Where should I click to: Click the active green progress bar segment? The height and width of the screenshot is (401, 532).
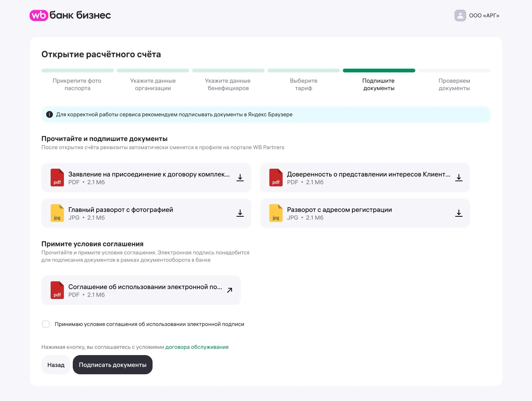coord(379,70)
